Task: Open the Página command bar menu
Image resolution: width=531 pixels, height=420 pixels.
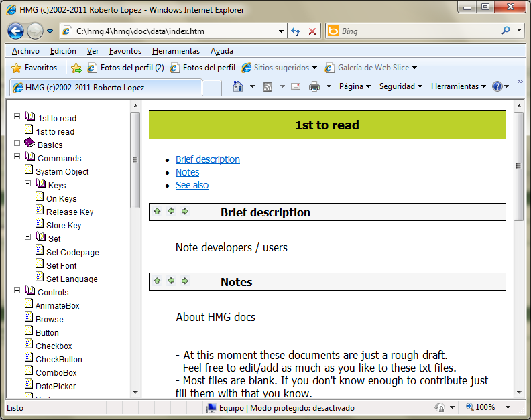Action: click(x=355, y=86)
